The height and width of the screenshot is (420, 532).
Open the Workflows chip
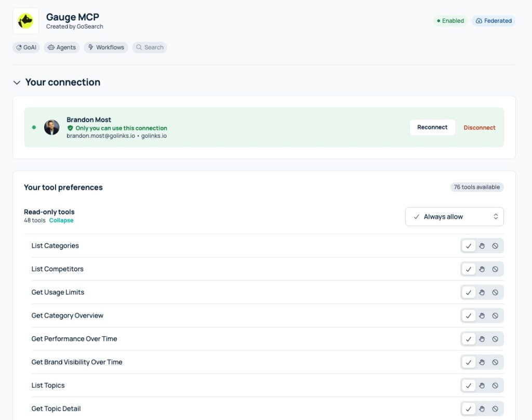(106, 47)
